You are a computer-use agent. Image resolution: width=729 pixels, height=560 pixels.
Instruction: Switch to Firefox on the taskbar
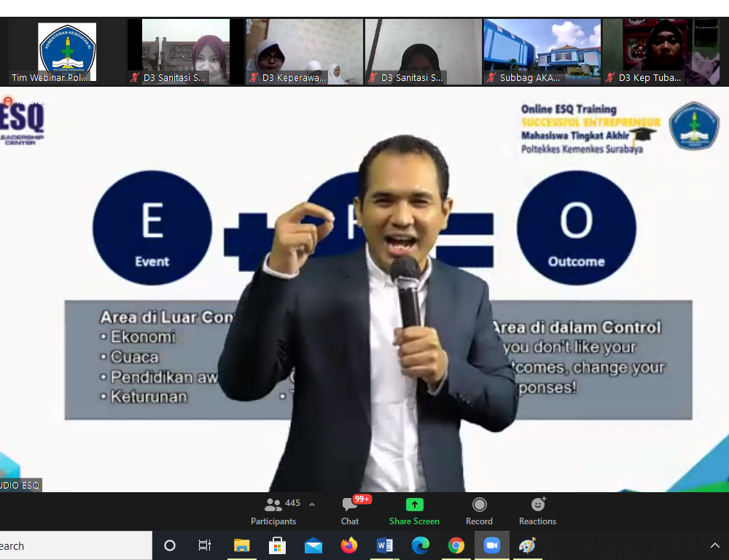pos(349,545)
